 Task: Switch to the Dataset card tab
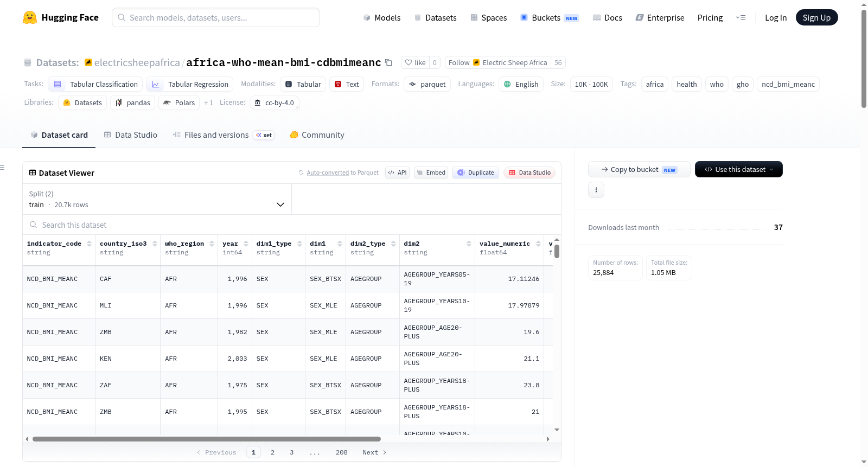(x=59, y=135)
